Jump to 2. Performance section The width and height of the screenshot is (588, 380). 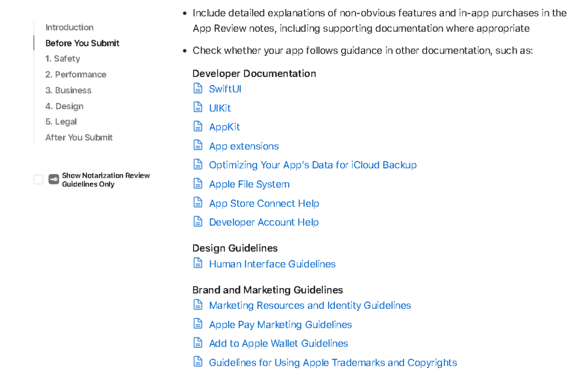coord(76,75)
